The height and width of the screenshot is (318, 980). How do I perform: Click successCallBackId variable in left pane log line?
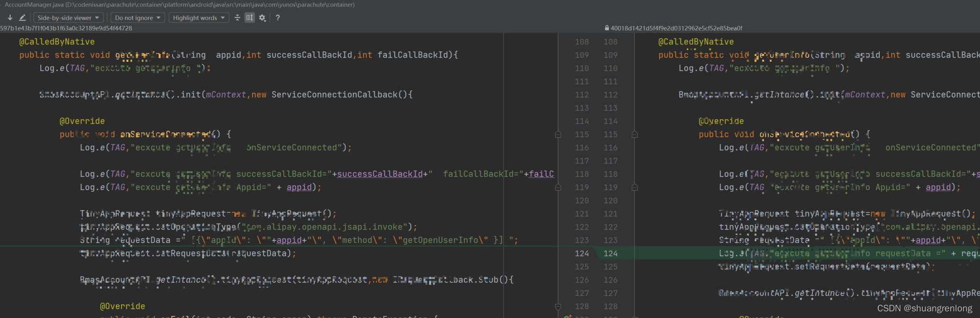tap(380, 174)
